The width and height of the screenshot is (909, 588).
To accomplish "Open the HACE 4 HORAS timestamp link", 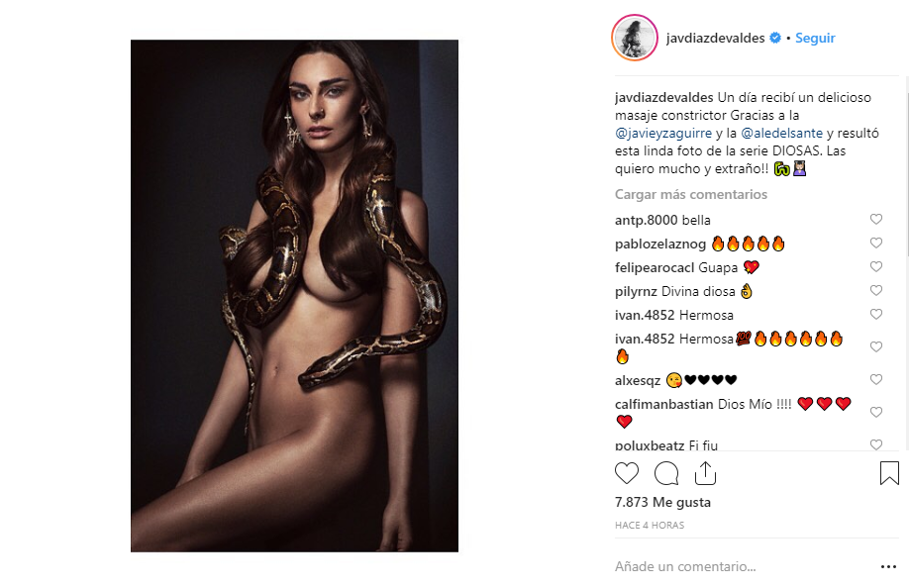I will pos(650,526).
